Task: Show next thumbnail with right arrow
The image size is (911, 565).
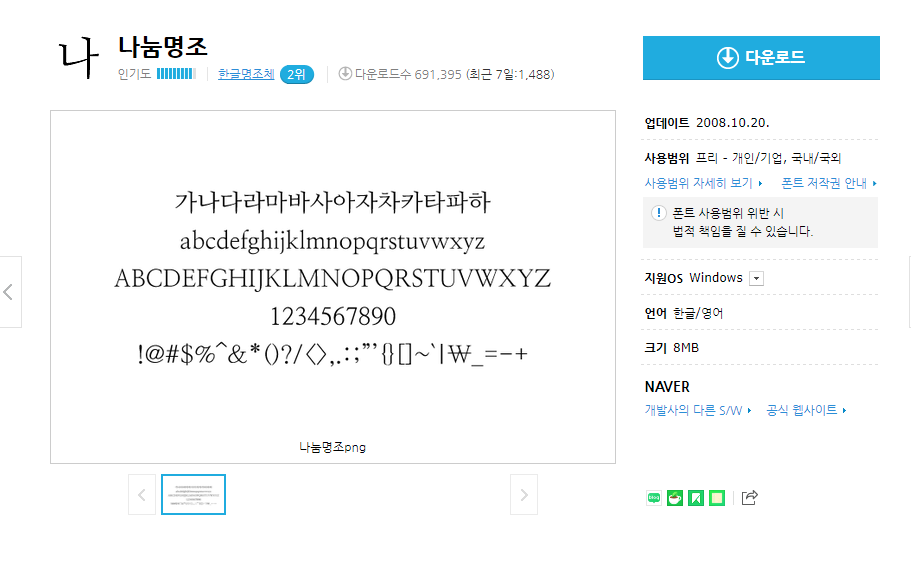Action: (524, 495)
